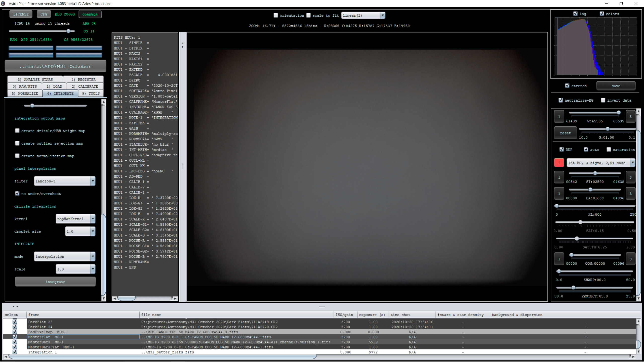This screenshot has height=362, width=644.
Task: Enable create outlier rejection map checkbox
Action: (17, 143)
